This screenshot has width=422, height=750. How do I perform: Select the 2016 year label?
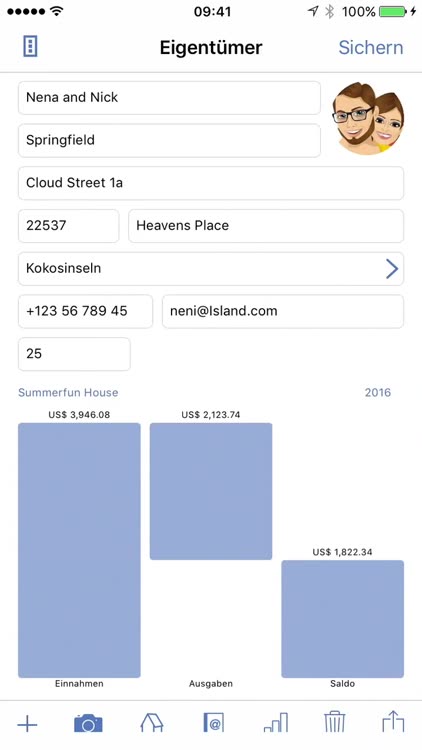[378, 393]
